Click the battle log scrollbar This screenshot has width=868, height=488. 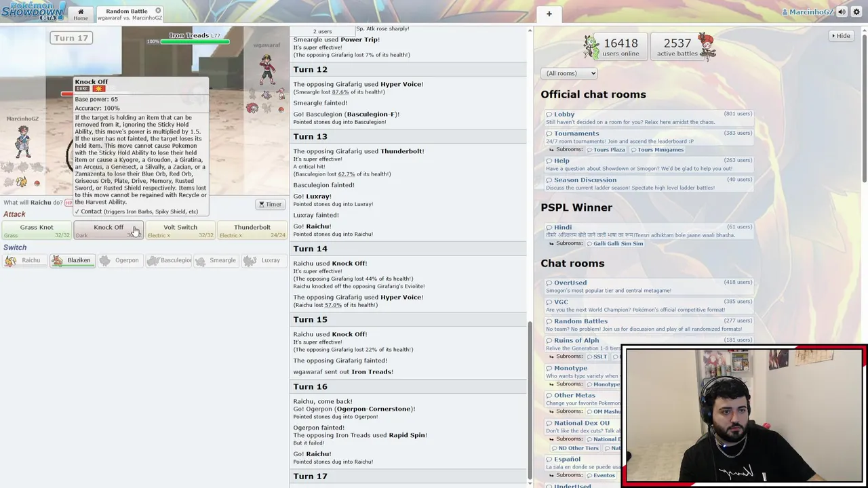click(530, 400)
